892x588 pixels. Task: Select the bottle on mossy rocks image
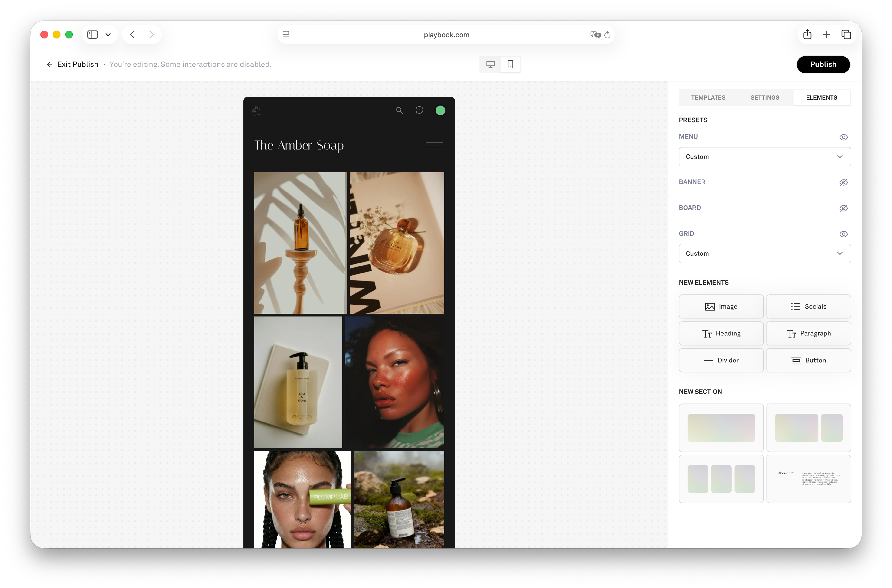(399, 500)
